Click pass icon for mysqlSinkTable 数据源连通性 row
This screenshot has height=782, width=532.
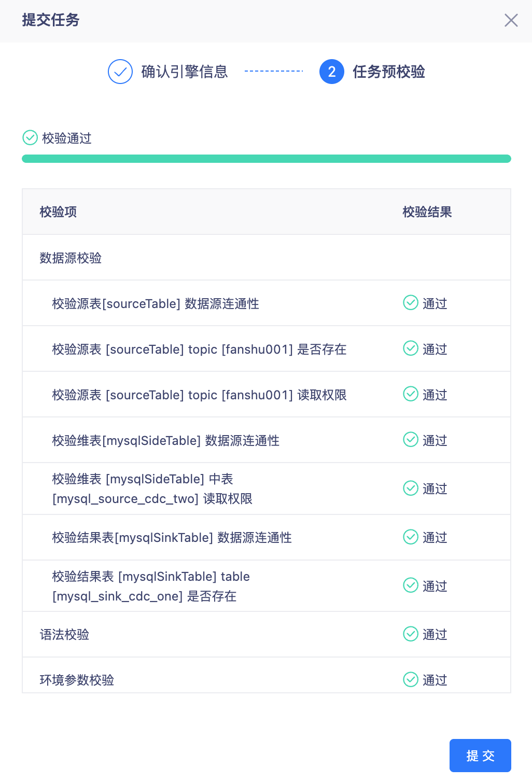pyautogui.click(x=411, y=537)
